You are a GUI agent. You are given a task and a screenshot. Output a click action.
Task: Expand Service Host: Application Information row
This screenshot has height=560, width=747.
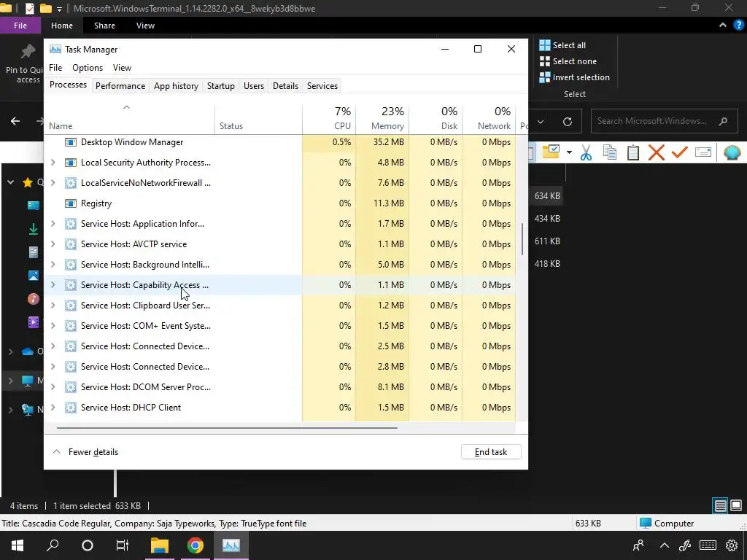coord(53,224)
